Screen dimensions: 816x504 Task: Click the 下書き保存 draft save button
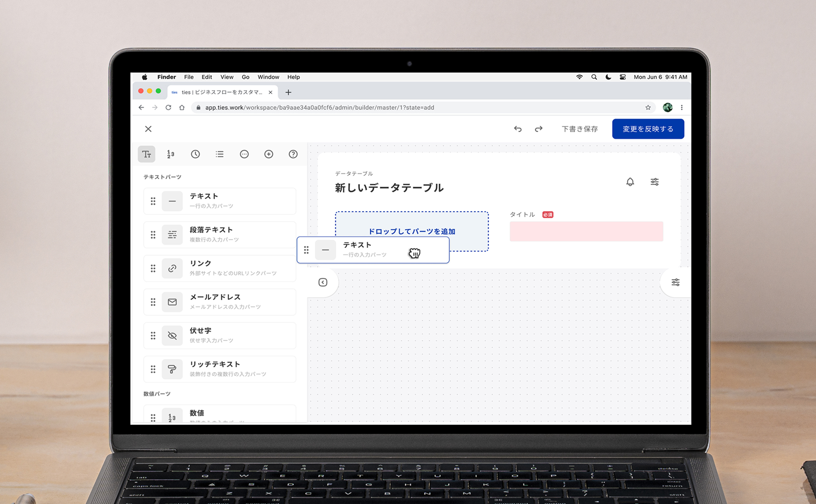[580, 129]
